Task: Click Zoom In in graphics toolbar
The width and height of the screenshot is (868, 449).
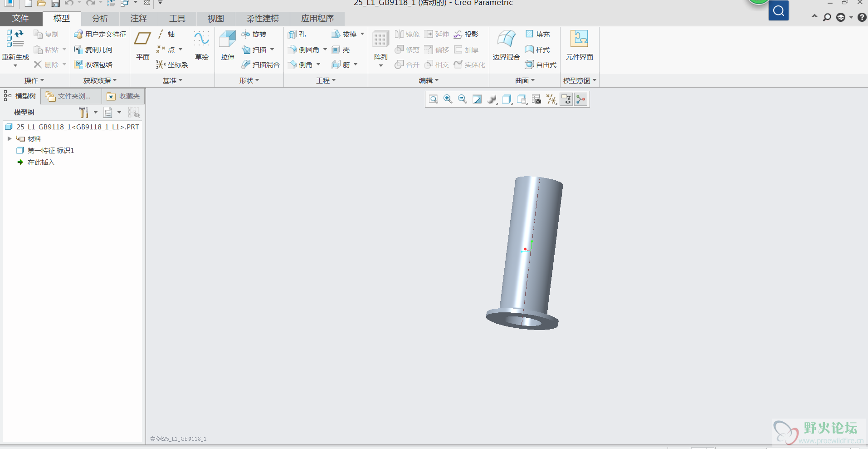Action: 448,99
